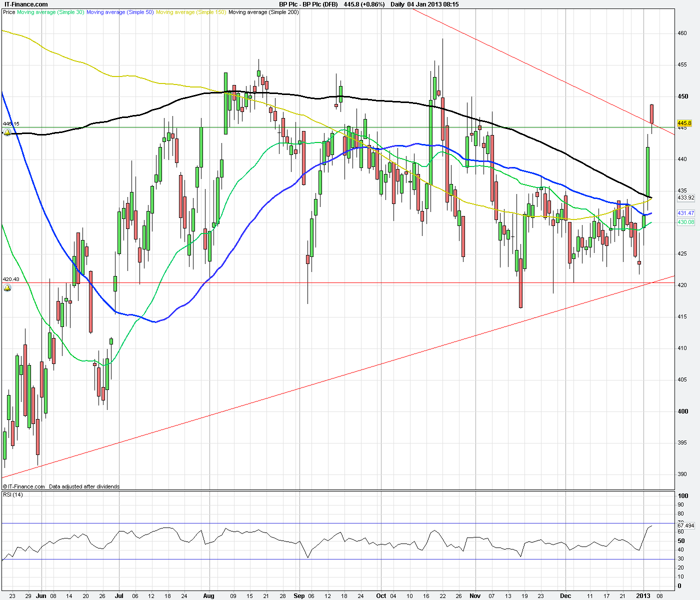This screenshot has height=600, width=700.
Task: Select the IT-Finance.com label in the top-left corner
Action: pos(25,4)
